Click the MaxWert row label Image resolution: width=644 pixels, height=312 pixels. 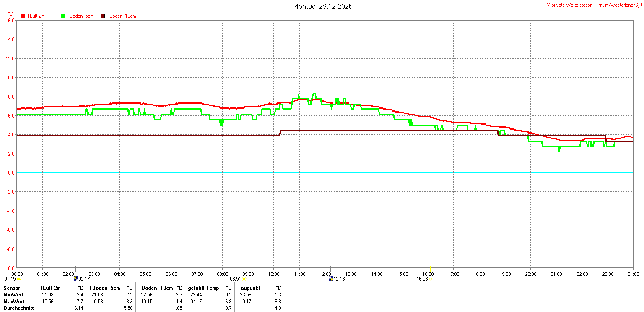(14, 302)
